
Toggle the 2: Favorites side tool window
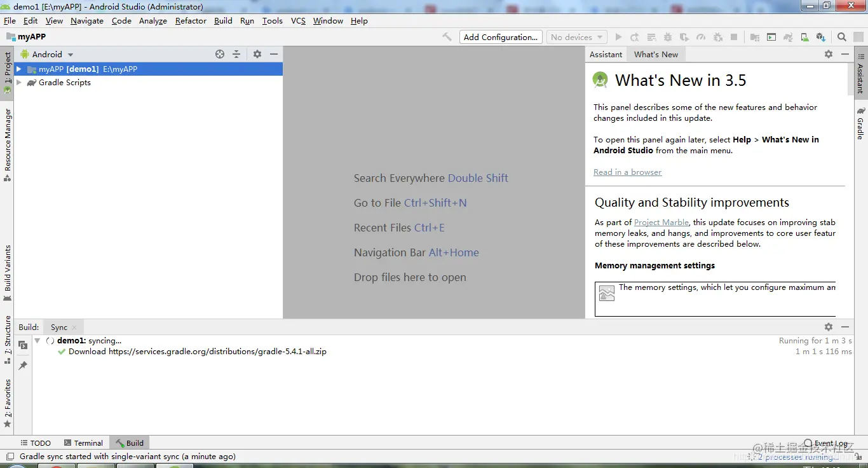coord(7,403)
